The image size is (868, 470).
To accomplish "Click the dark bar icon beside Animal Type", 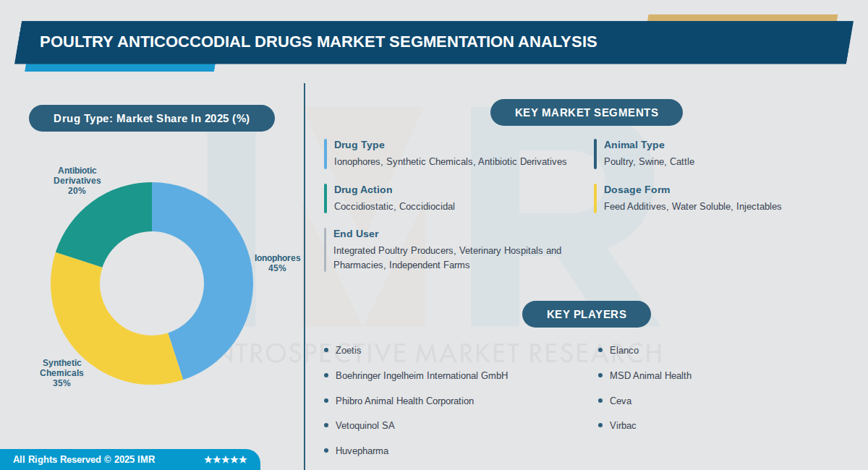I will [594, 153].
